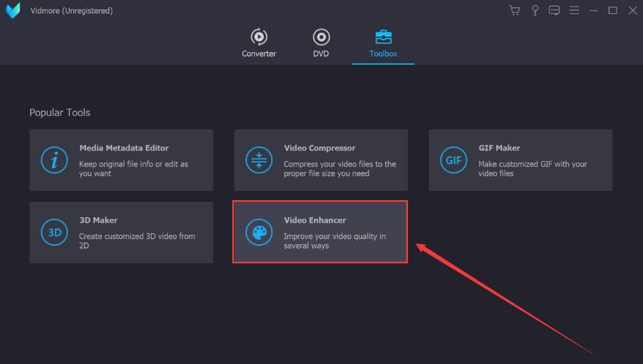Launch the GIF Maker tool title
The image size is (643, 364).
point(499,148)
